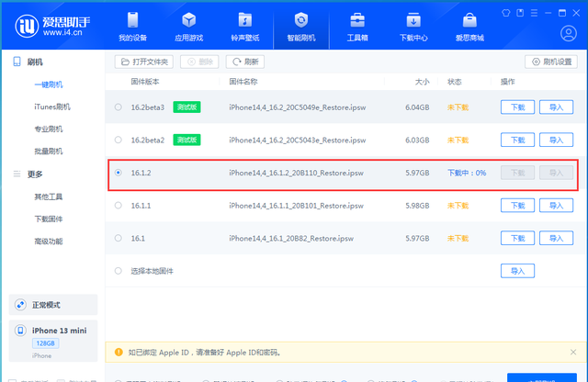The width and height of the screenshot is (588, 382).
Task: Click 导入 in 选择本地固件 row
Action: [x=517, y=271]
